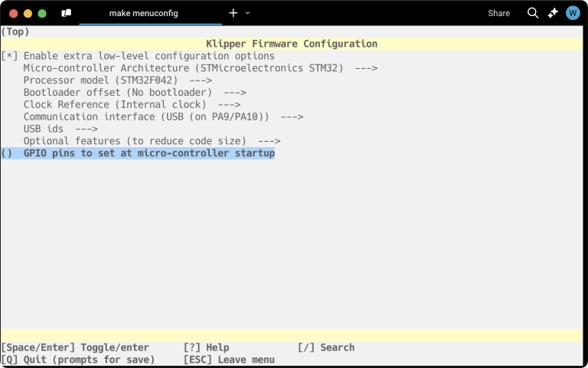This screenshot has height=368, width=588.
Task: Click '[ESC] Leave menu' hint
Action: [229, 360]
